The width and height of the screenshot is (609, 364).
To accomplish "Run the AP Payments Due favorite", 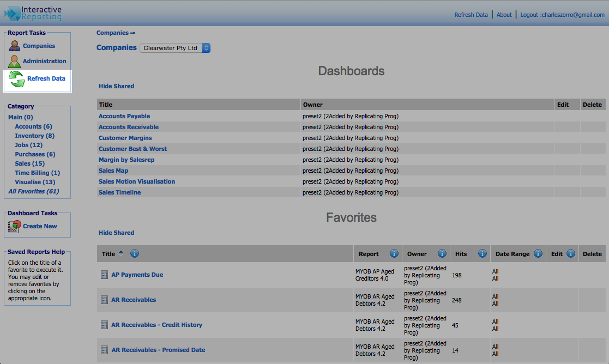I will (137, 275).
